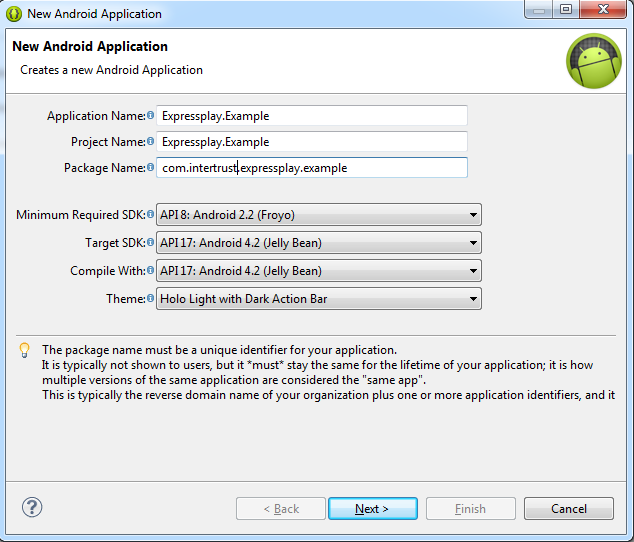
Task: Click the info icon beside Application Name
Action: pos(151,115)
